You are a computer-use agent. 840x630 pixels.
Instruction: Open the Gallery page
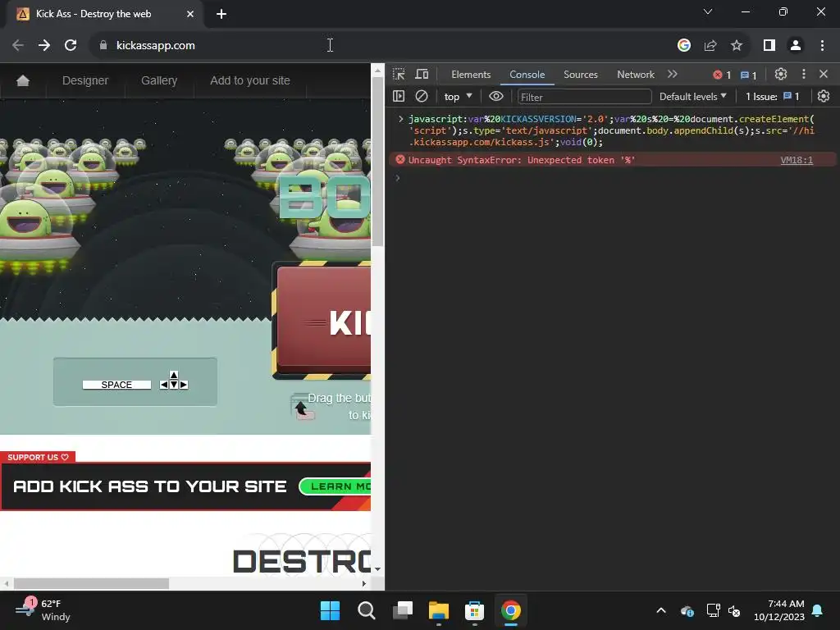(159, 80)
